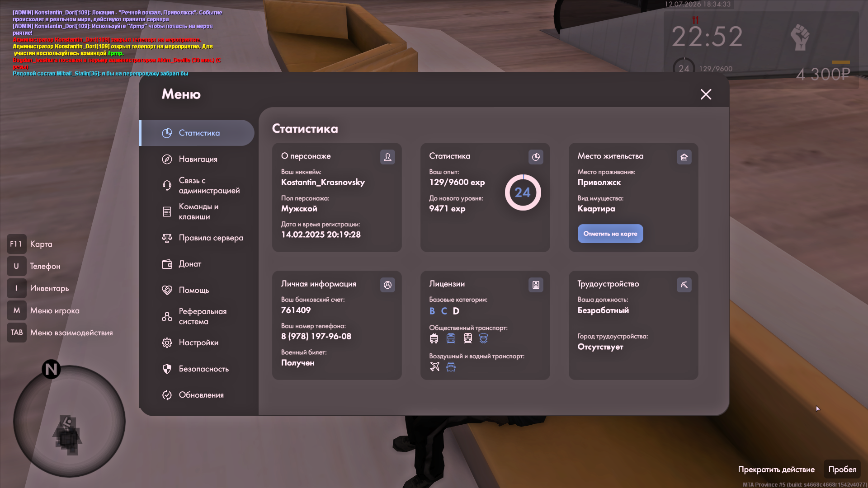Screen dimensions: 868x488
Task: Click the refresh check icon beside Обновления
Action: pos(167,395)
